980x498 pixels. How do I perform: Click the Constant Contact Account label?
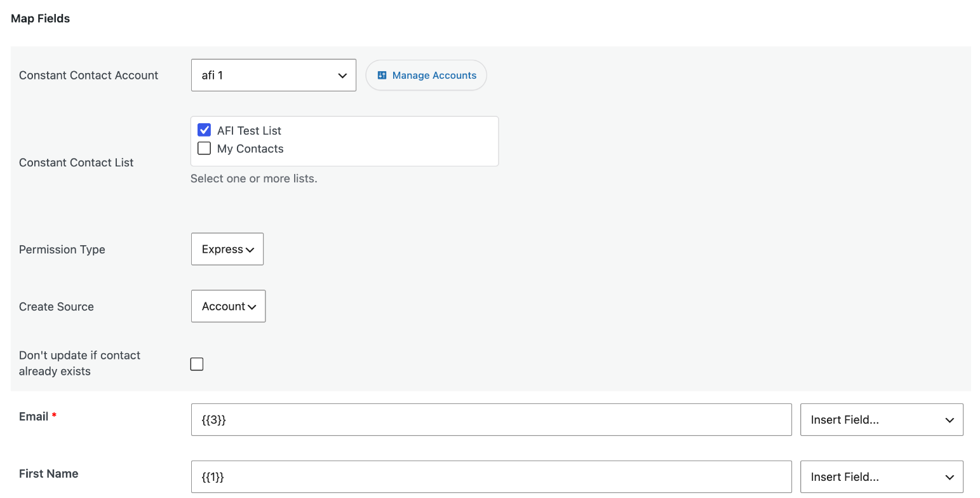pyautogui.click(x=88, y=75)
